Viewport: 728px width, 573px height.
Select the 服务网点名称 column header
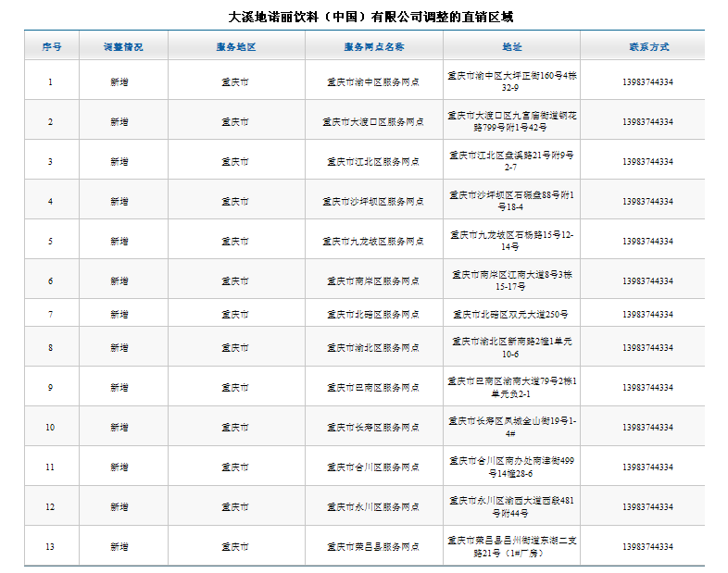[373, 46]
